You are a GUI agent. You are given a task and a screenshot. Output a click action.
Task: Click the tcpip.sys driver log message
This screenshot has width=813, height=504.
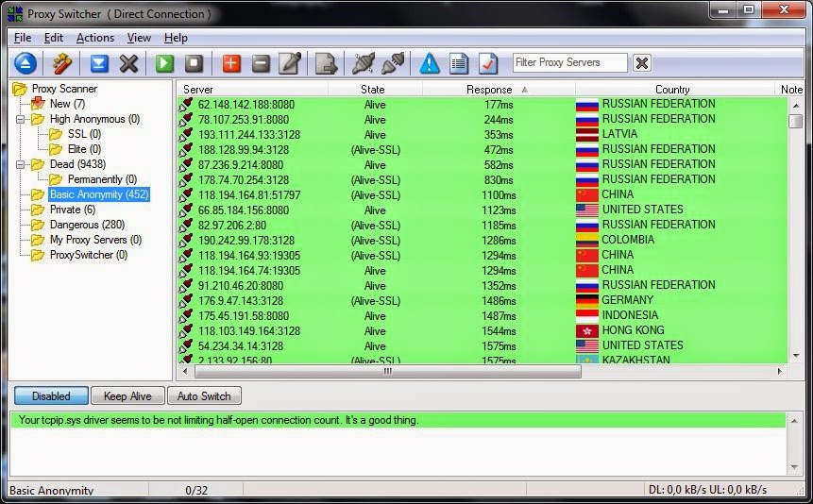coord(218,420)
